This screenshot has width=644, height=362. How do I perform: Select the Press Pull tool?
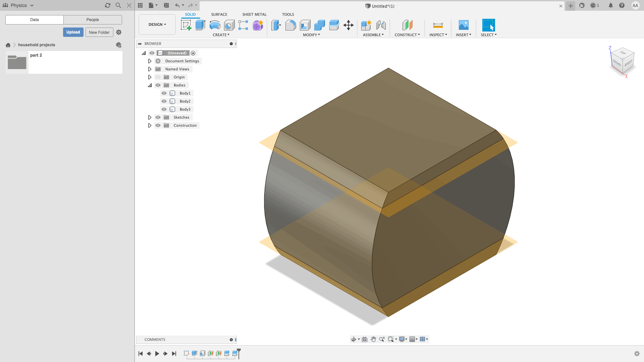coord(276,25)
